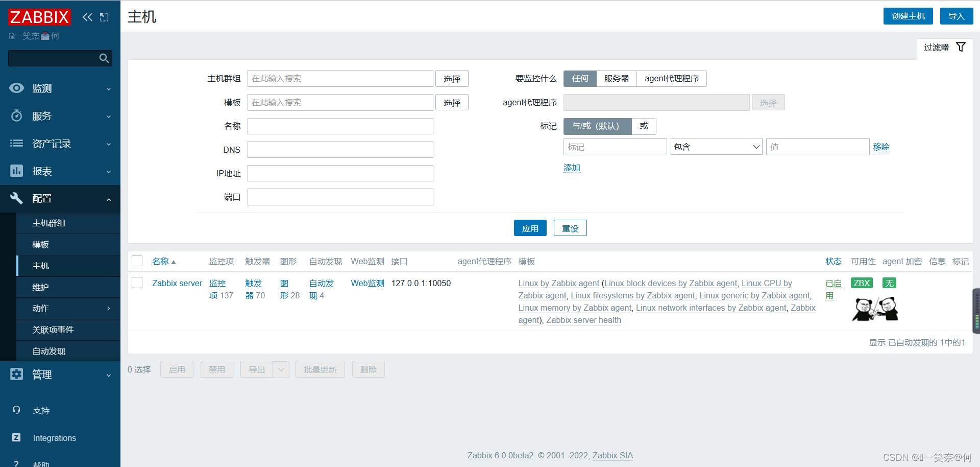Toggle kiosk mode sidebar icon

104,17
